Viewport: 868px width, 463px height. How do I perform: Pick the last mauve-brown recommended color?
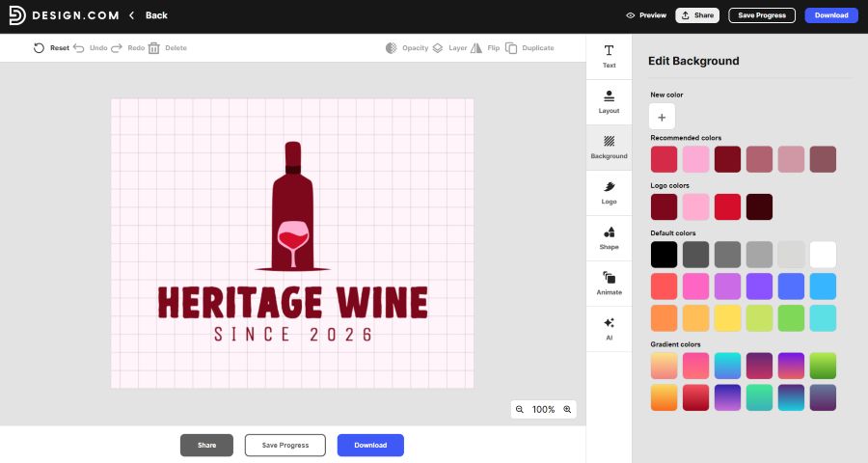point(824,159)
